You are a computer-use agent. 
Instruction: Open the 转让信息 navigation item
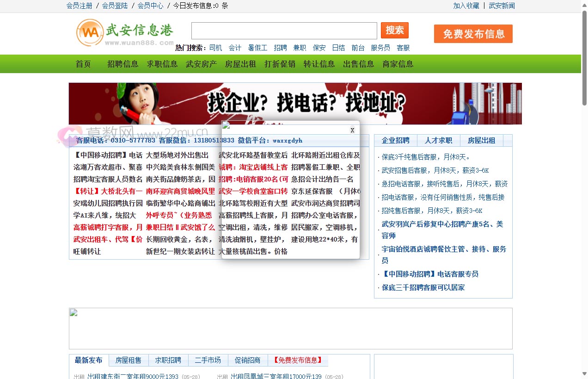click(x=319, y=64)
